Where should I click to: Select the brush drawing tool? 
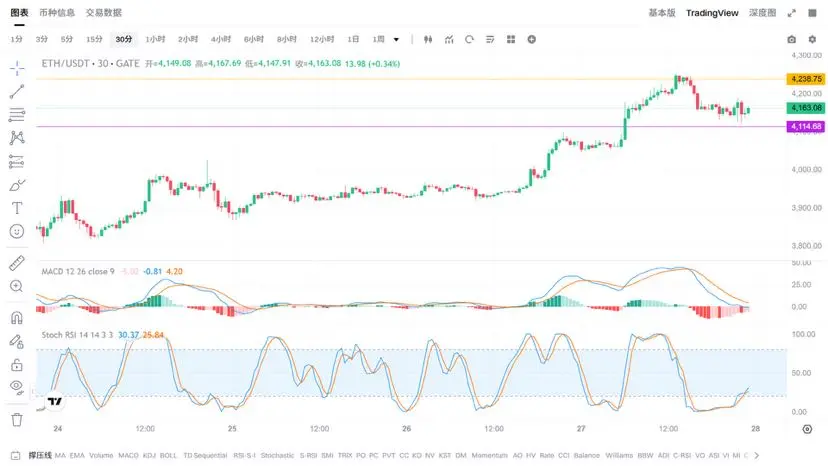coord(17,185)
